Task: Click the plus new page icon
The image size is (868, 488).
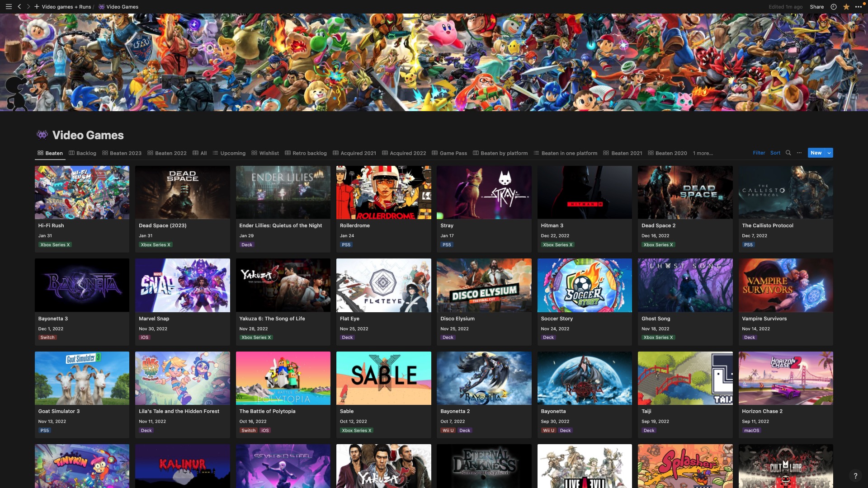Action: tap(37, 7)
